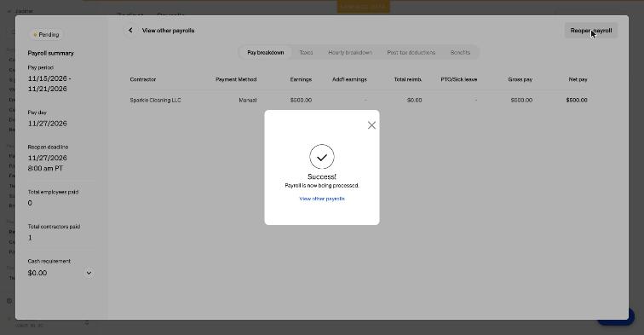Select the Sparkle Cleaning LLC row name
The image size is (644, 335).
(155, 100)
